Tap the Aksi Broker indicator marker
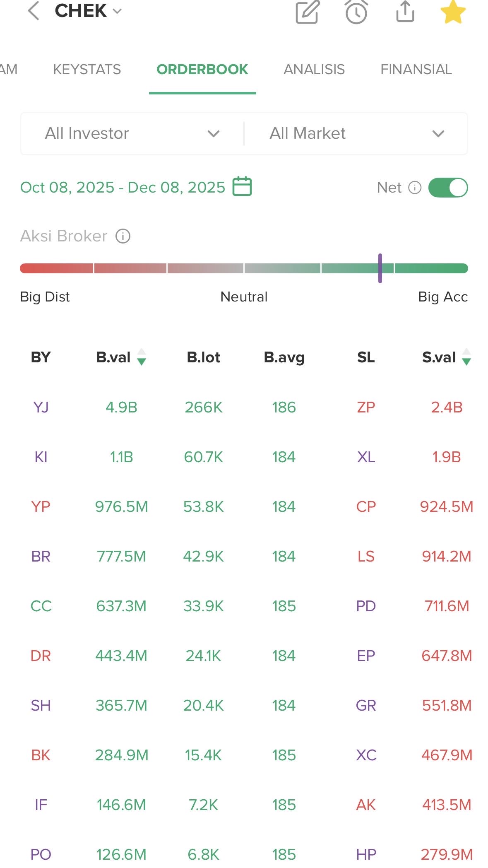The image size is (488, 868). [x=380, y=268]
